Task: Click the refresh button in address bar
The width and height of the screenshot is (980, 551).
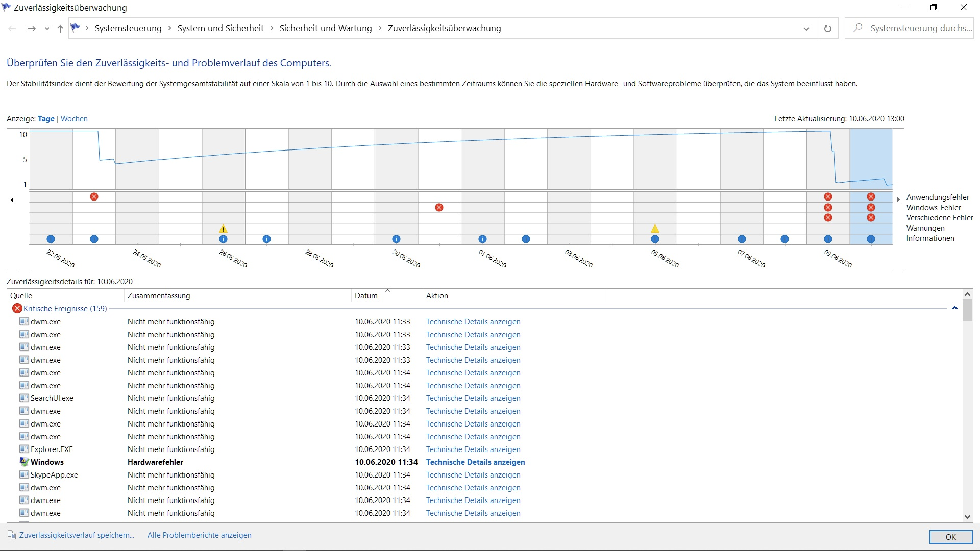Action: [x=827, y=29]
